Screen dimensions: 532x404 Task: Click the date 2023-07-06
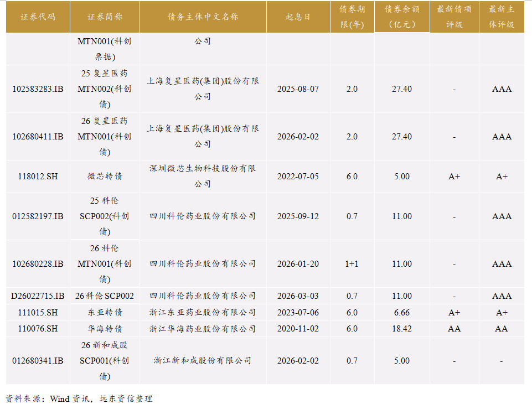pos(298,313)
